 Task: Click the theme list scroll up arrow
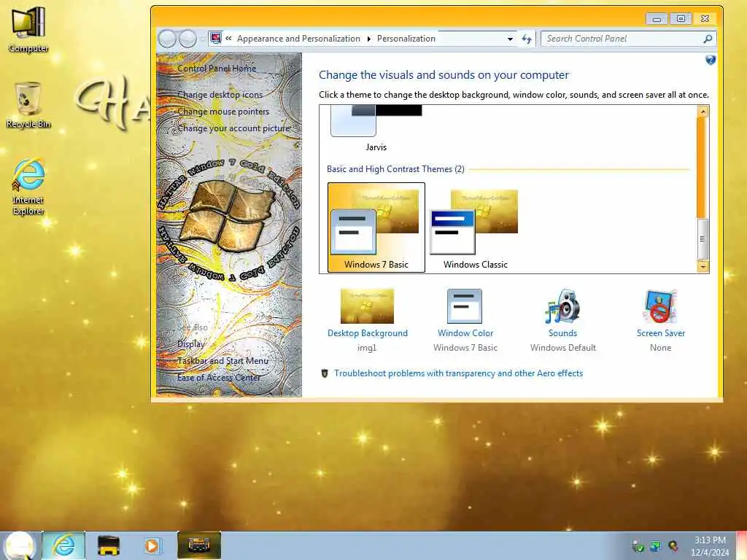click(x=703, y=112)
